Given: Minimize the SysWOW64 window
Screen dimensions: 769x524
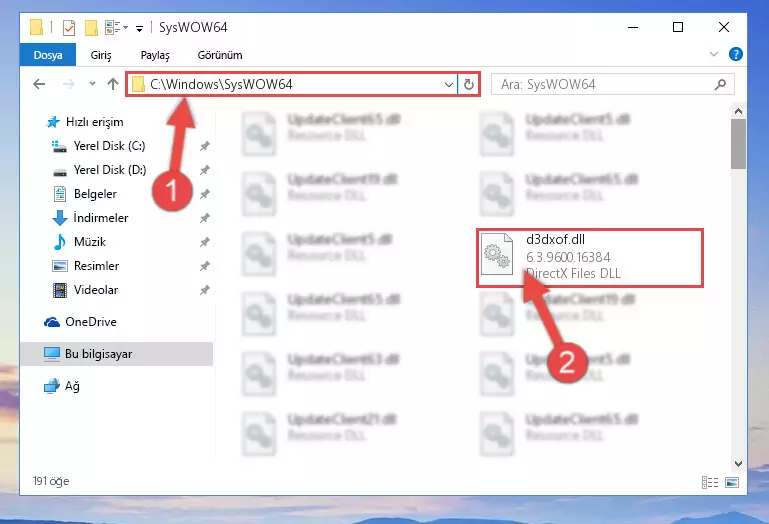Looking at the screenshot, I should (x=633, y=27).
